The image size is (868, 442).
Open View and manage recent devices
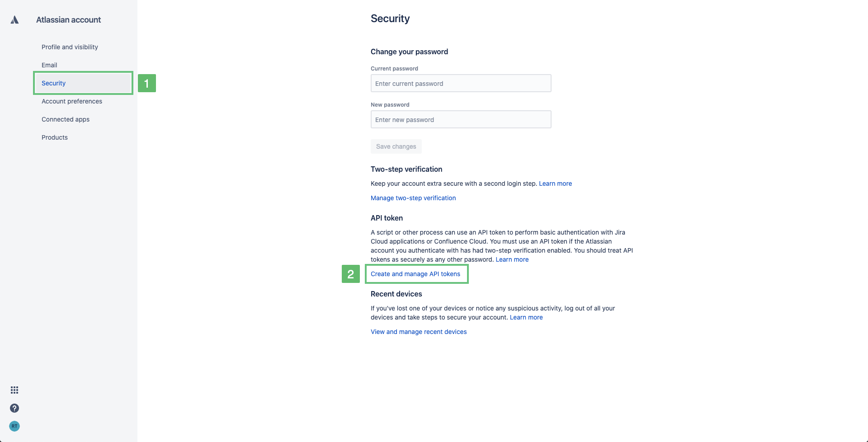click(x=419, y=332)
